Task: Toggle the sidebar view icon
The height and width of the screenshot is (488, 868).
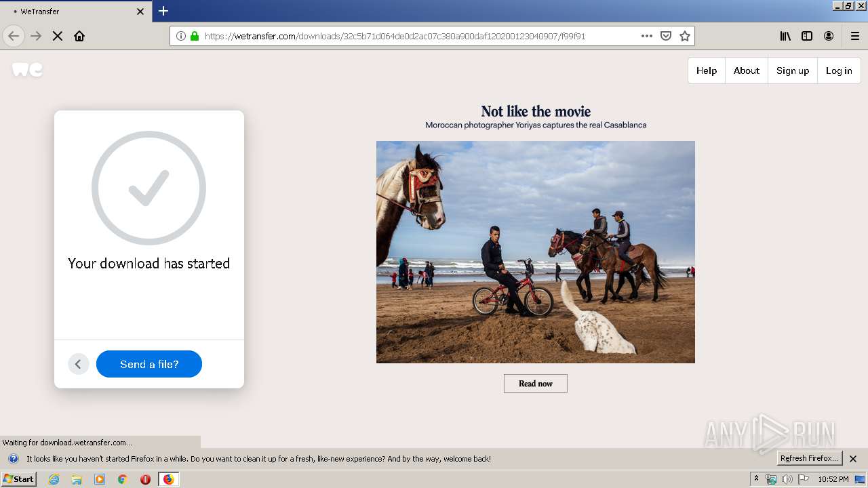Action: click(807, 36)
